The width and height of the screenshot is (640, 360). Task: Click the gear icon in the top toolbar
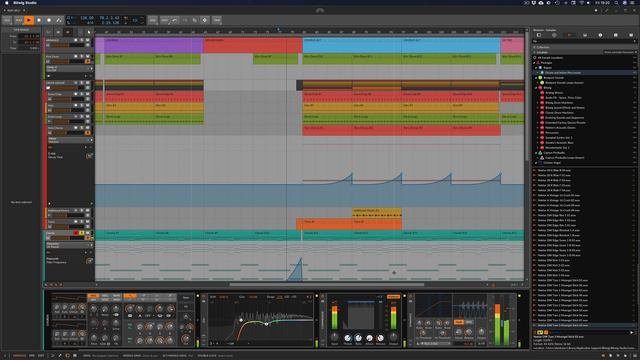pyautogui.click(x=204, y=20)
